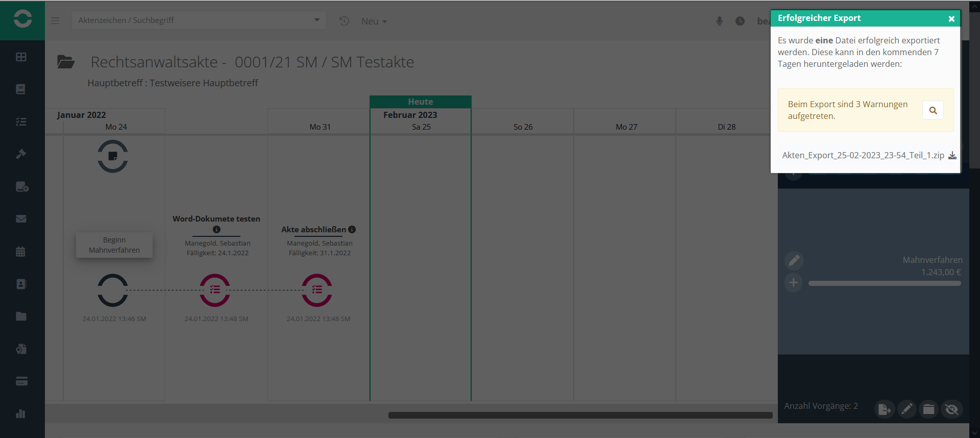The height and width of the screenshot is (438, 980).
Task: Download the exported Akten_Export zip file
Action: 952,156
